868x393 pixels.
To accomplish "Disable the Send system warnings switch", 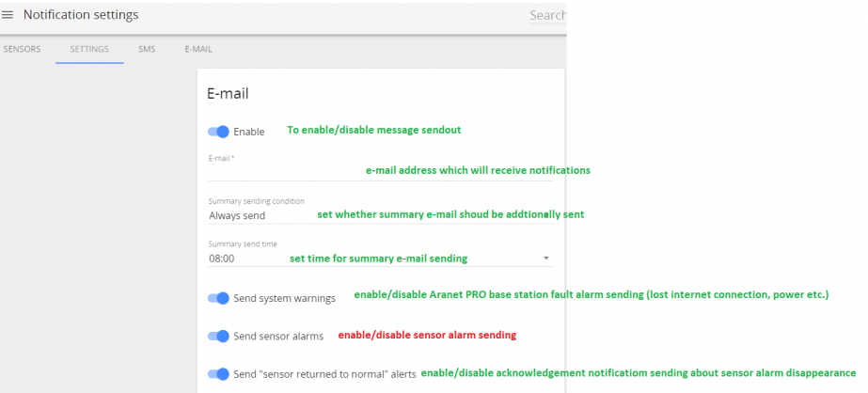I will pos(218,298).
